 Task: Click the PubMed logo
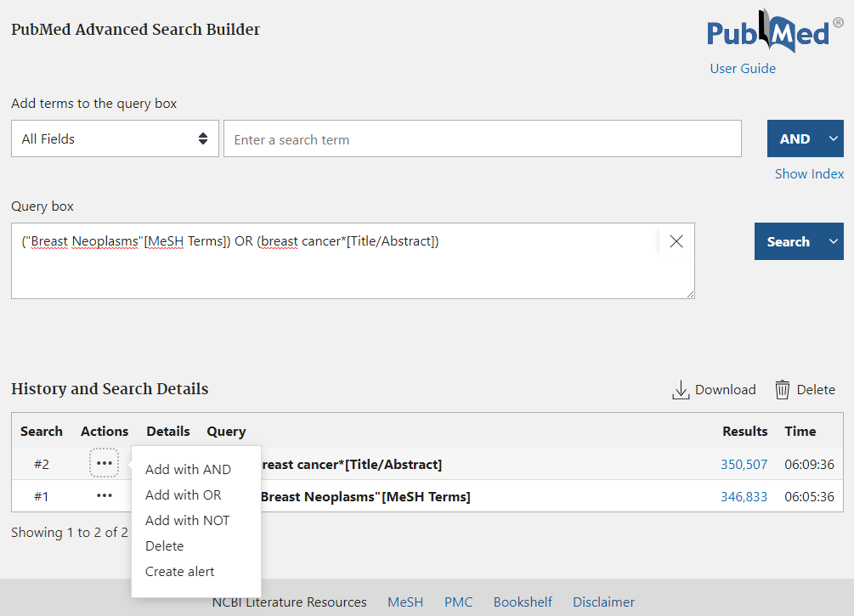tap(775, 31)
